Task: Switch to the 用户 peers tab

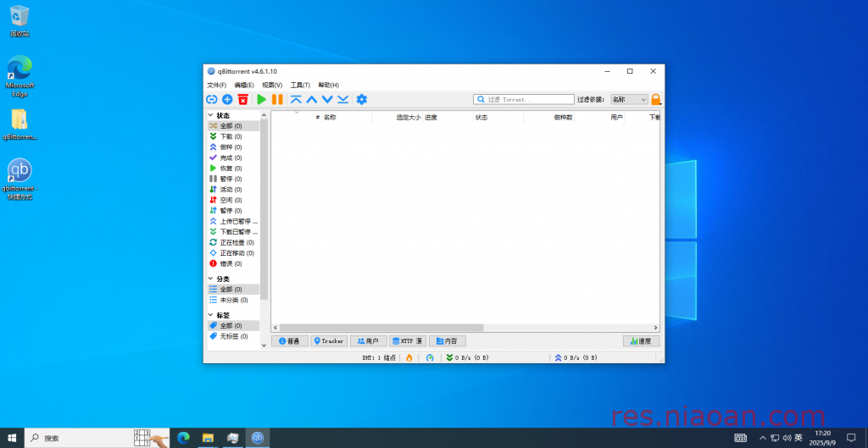Action: (x=368, y=341)
